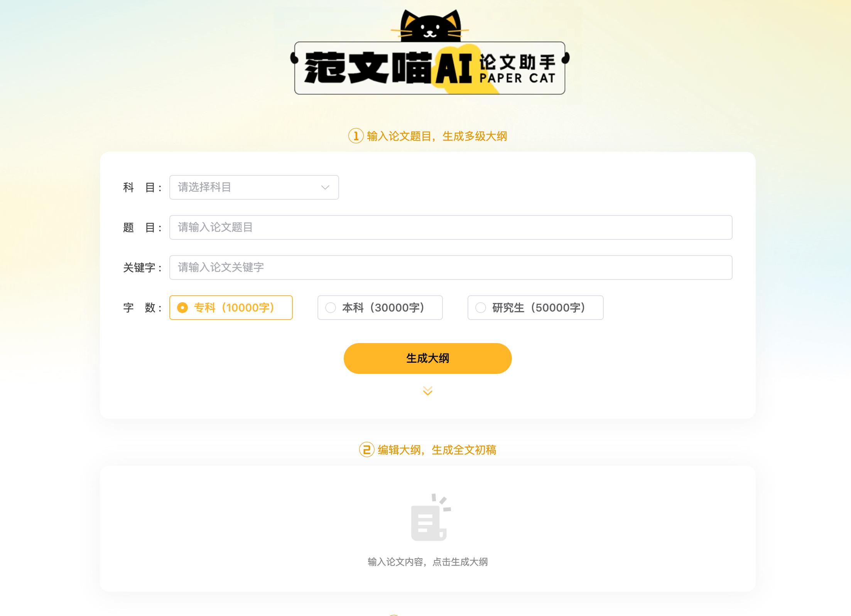Select the 本科（30000字）radio option
This screenshot has width=851, height=616.
click(x=380, y=308)
